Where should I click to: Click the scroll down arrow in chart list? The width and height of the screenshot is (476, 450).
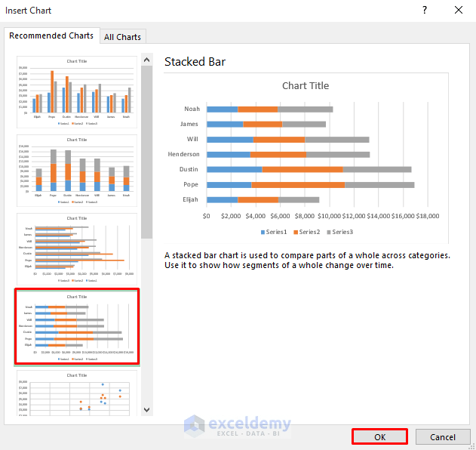tap(146, 409)
